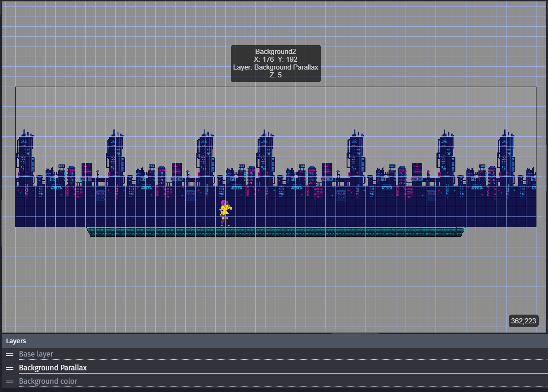Click the drag handle of Background Parallax
Image resolution: width=548 pixels, height=392 pixels.
[10, 368]
